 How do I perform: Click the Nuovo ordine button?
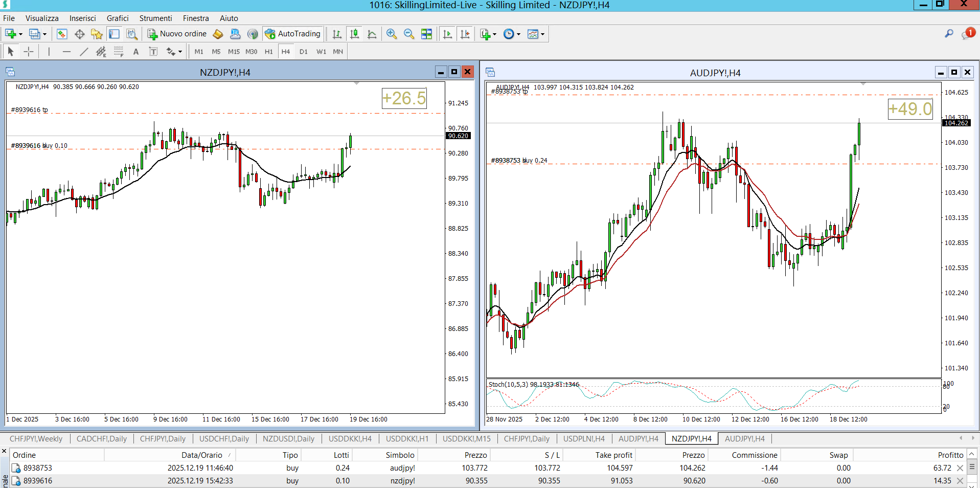tap(177, 34)
